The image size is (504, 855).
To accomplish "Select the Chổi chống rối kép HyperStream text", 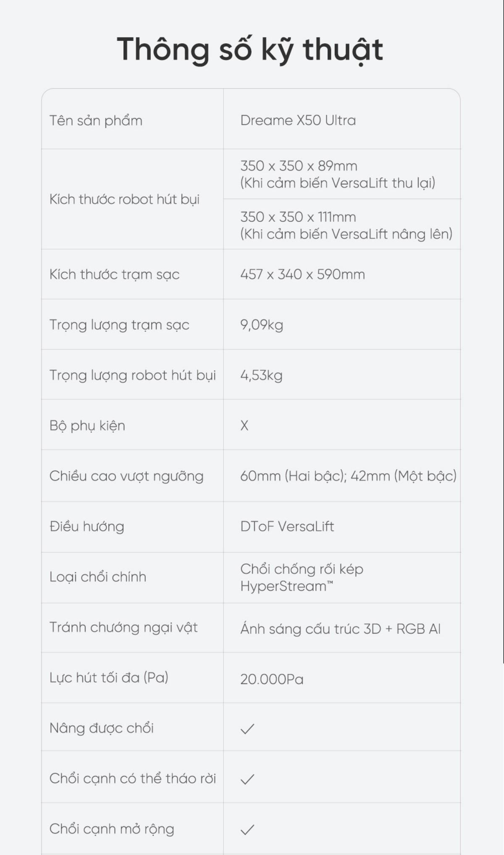I will tap(302, 577).
